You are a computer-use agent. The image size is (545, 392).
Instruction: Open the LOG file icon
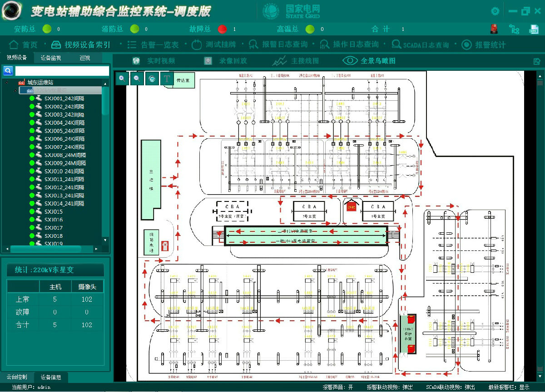pos(534,29)
